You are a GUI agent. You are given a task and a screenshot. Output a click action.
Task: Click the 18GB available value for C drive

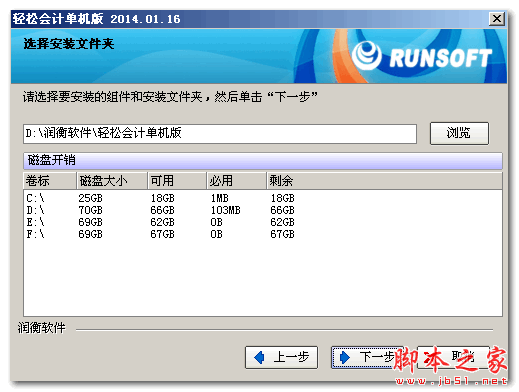tap(162, 198)
